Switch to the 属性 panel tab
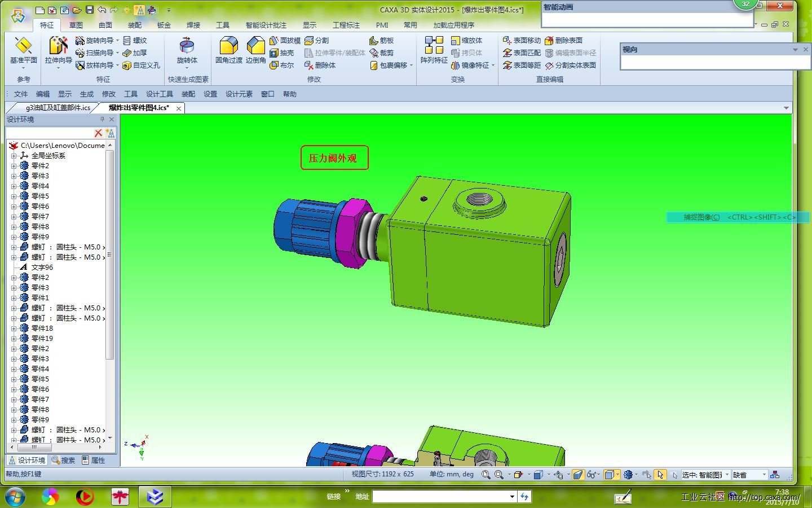Image resolution: width=812 pixels, height=508 pixels. point(94,461)
